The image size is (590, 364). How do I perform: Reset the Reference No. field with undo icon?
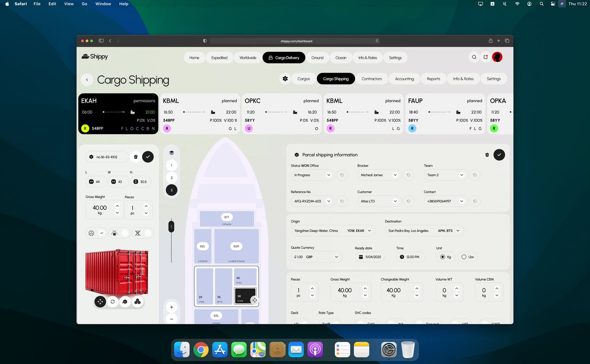pyautogui.click(x=342, y=201)
